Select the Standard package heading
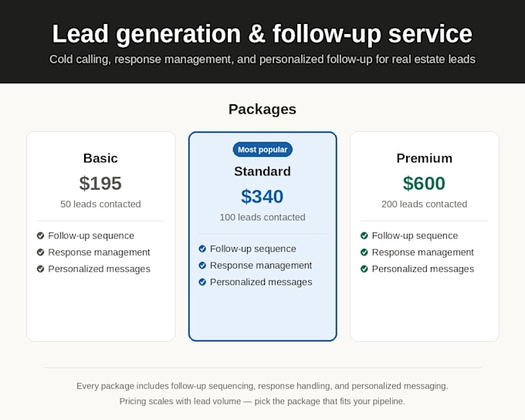Viewport: 525px width, 420px height. 262,171
